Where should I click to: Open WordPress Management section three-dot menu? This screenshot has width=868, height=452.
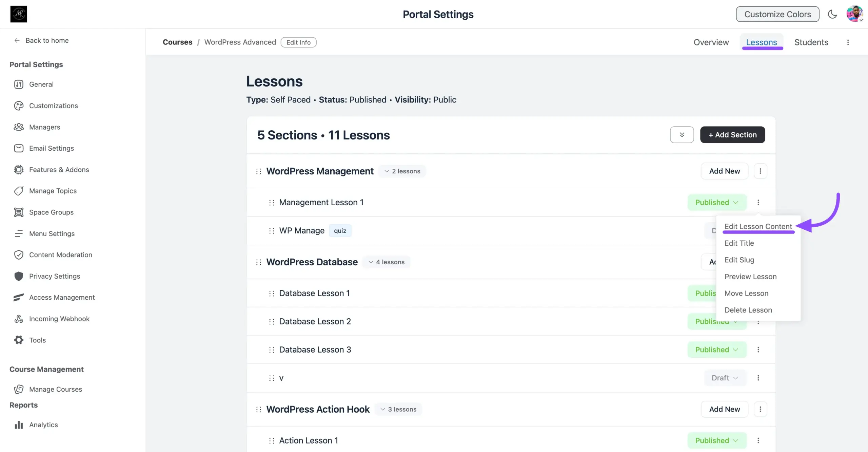(760, 171)
